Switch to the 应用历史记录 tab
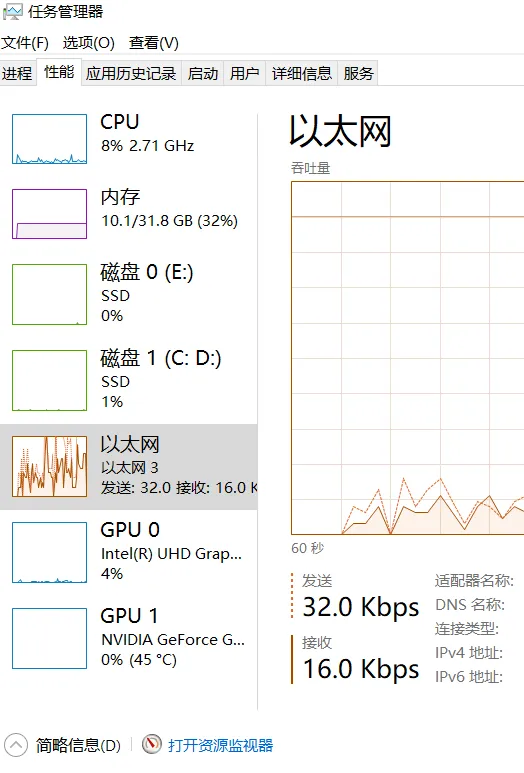 pos(131,73)
